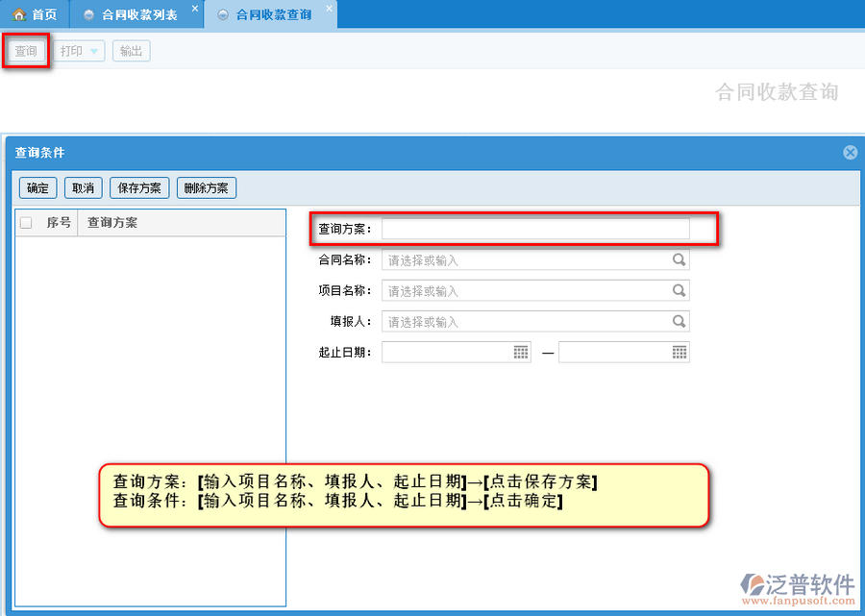
Task: Click the 输出 toolbar button
Action: 132,51
